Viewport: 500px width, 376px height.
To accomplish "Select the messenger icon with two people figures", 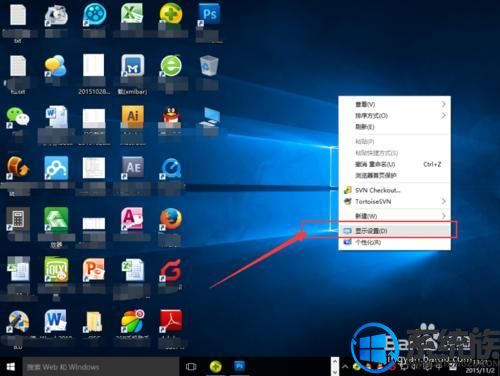I will (55, 66).
